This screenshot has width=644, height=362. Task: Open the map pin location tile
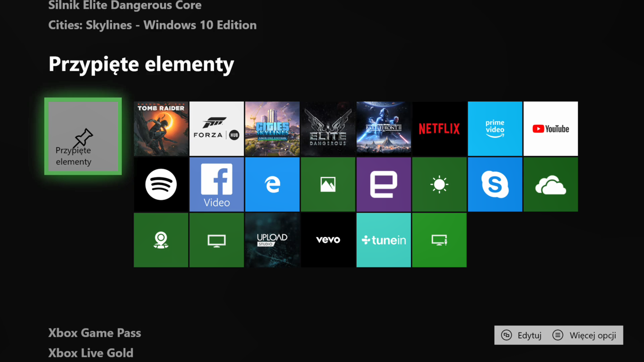pos(161,240)
